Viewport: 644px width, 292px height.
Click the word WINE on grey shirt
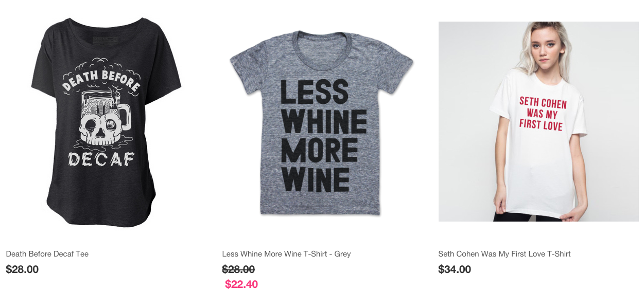[316, 181]
